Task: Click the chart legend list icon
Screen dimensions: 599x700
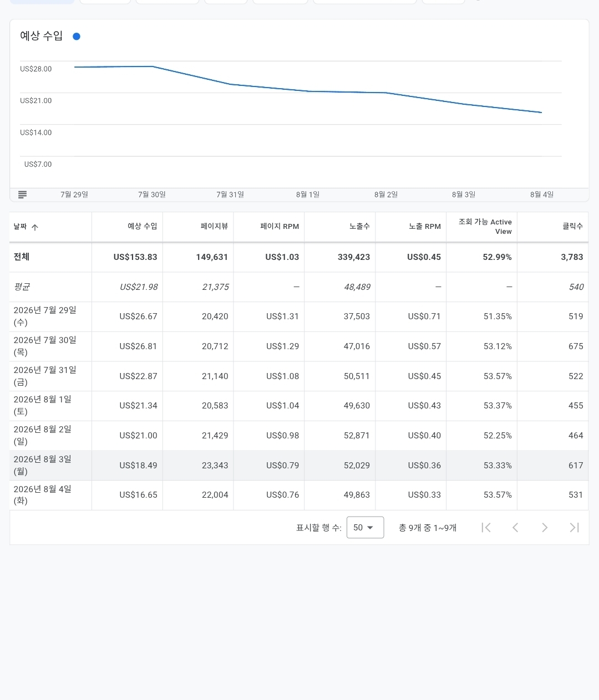Action: pos(23,195)
